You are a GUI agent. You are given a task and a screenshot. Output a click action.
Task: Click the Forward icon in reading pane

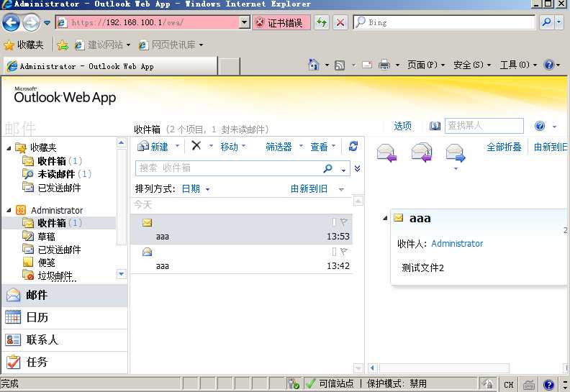pos(456,152)
